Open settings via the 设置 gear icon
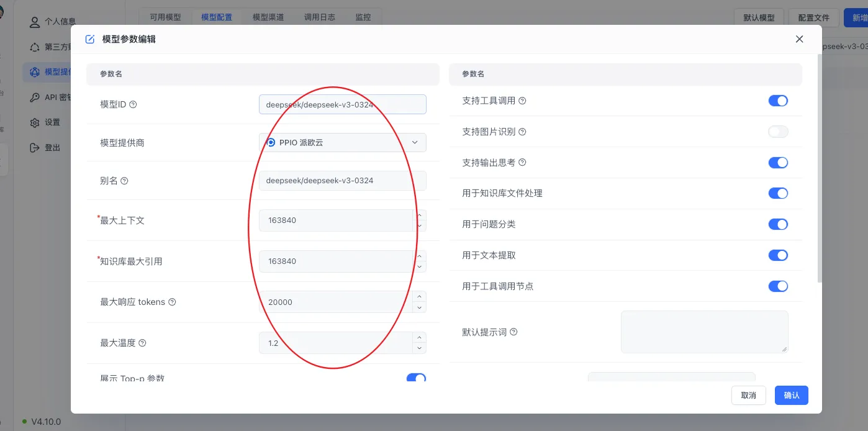 point(35,122)
